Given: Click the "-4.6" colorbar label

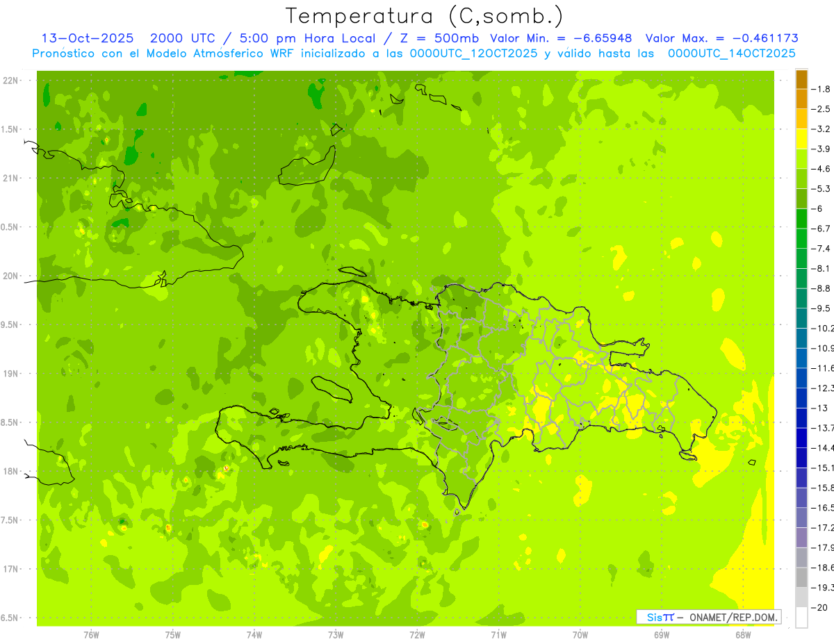Looking at the screenshot, I should 822,169.
